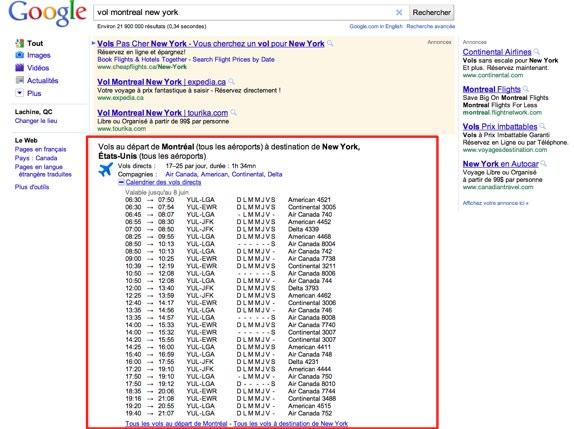Clear the search box with the X icon
Image resolution: width=574 pixels, height=429 pixels.
point(399,12)
